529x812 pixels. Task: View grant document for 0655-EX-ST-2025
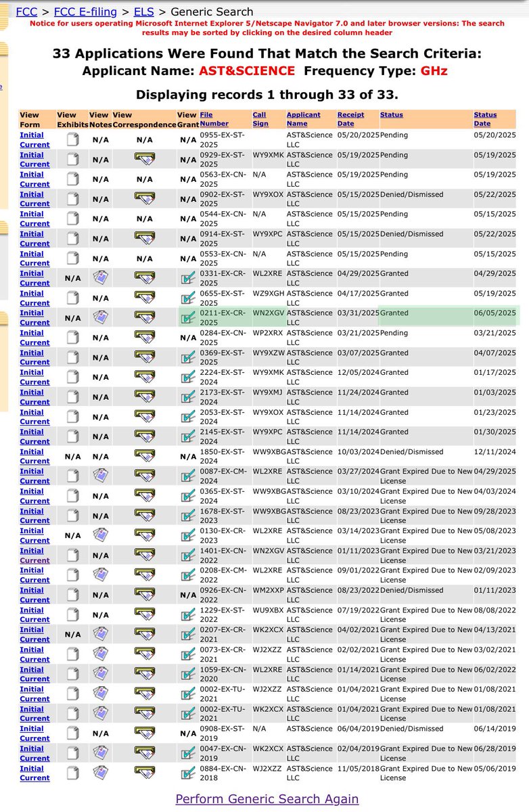[188, 298]
